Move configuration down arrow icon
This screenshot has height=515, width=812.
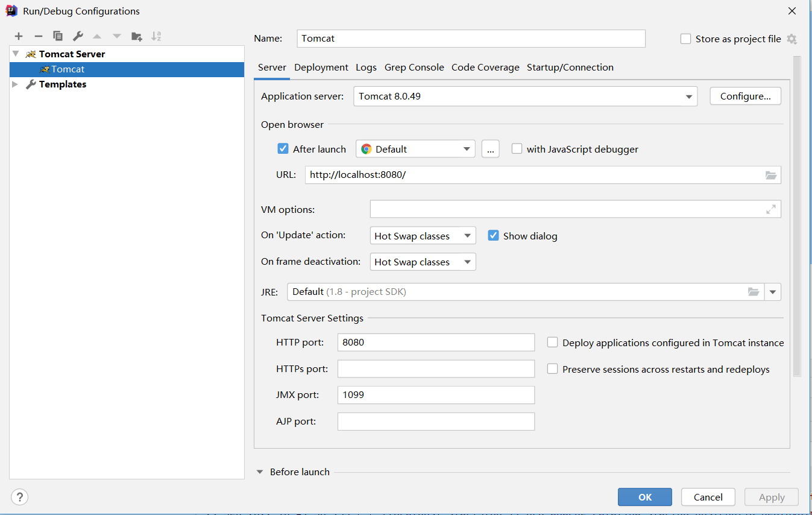click(x=117, y=36)
